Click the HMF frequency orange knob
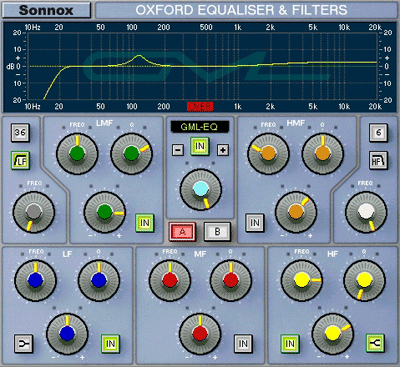Image resolution: width=400 pixels, height=367 pixels. point(268,154)
